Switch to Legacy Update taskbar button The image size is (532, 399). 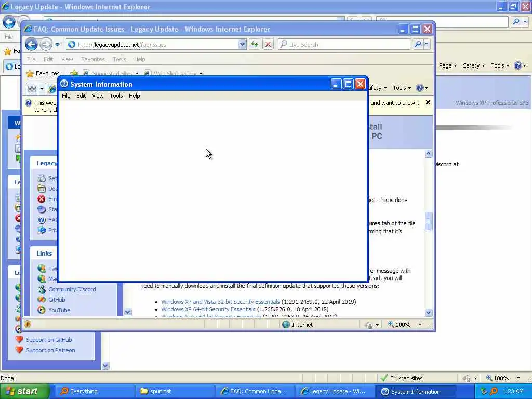click(334, 391)
